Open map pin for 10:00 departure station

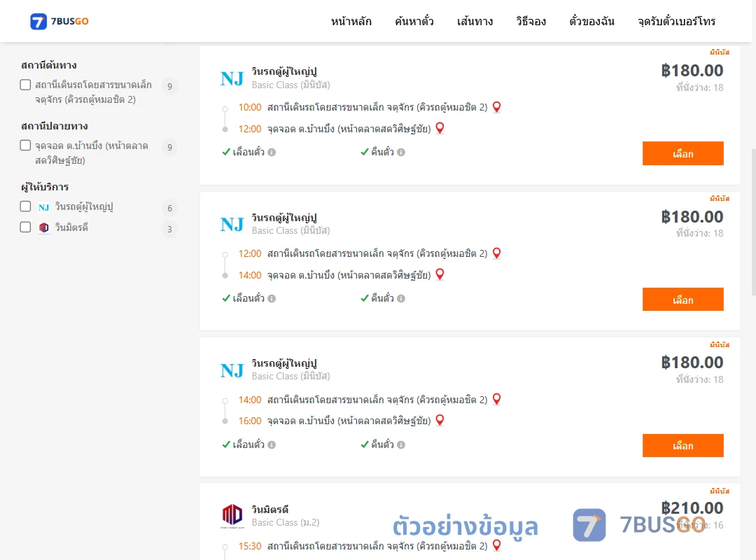click(496, 107)
